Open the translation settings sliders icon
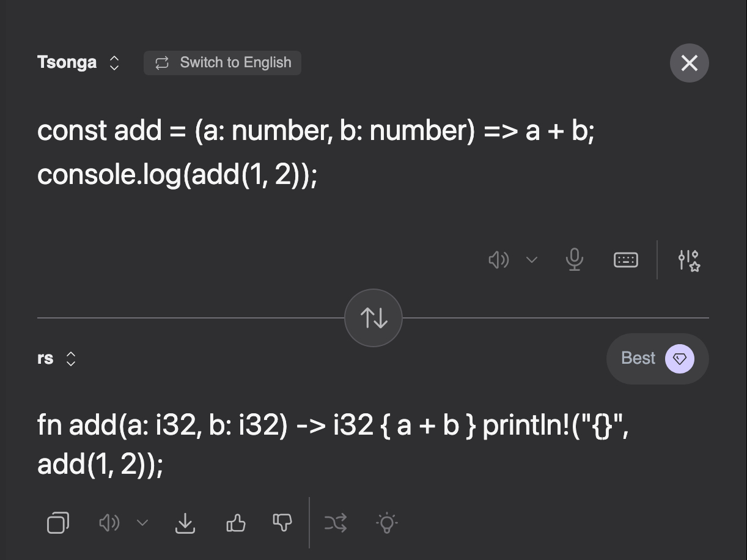 tap(689, 260)
